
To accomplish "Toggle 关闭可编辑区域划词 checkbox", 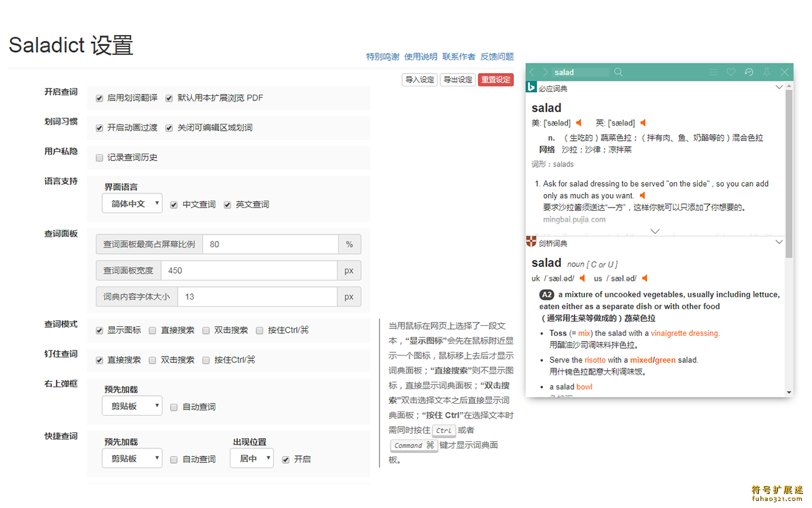I will point(169,128).
